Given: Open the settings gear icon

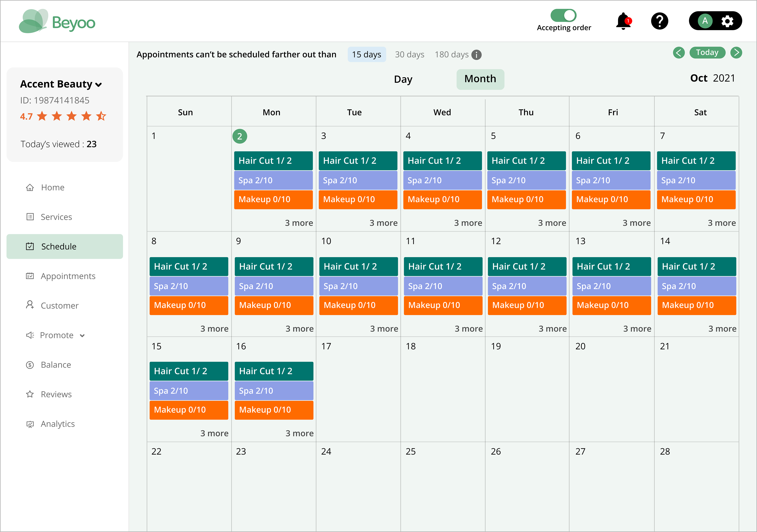Looking at the screenshot, I should pos(727,21).
